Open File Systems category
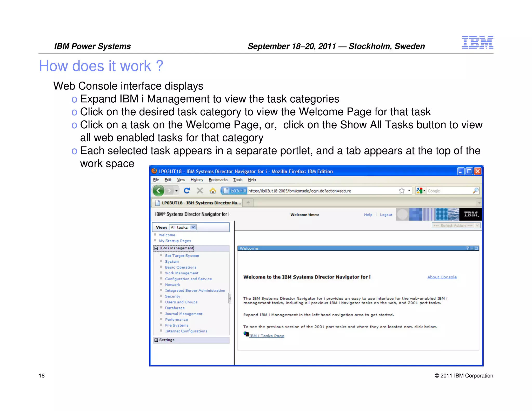Image resolution: width=532 pixels, height=411 pixels. (x=177, y=325)
